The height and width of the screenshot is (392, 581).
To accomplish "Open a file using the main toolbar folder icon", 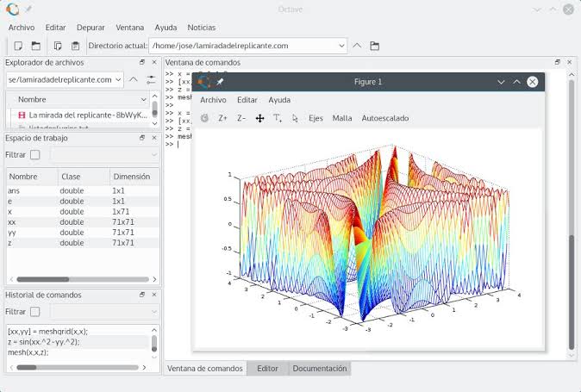I will (x=36, y=46).
